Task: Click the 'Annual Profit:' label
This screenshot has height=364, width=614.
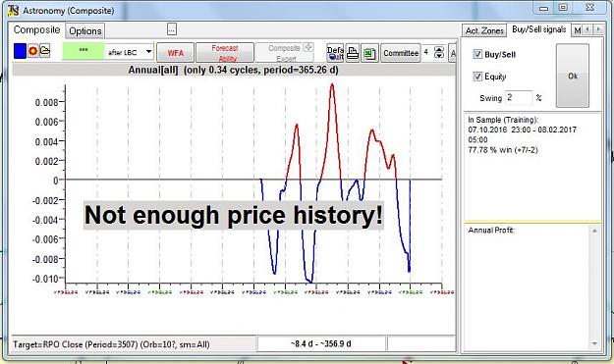Action: (x=491, y=230)
